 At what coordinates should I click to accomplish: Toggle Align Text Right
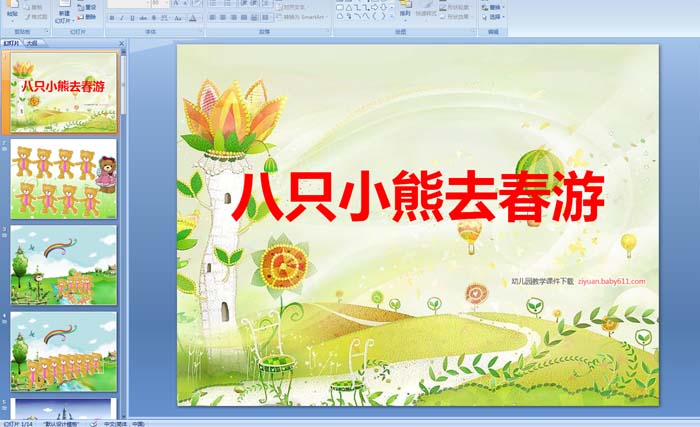(233, 17)
